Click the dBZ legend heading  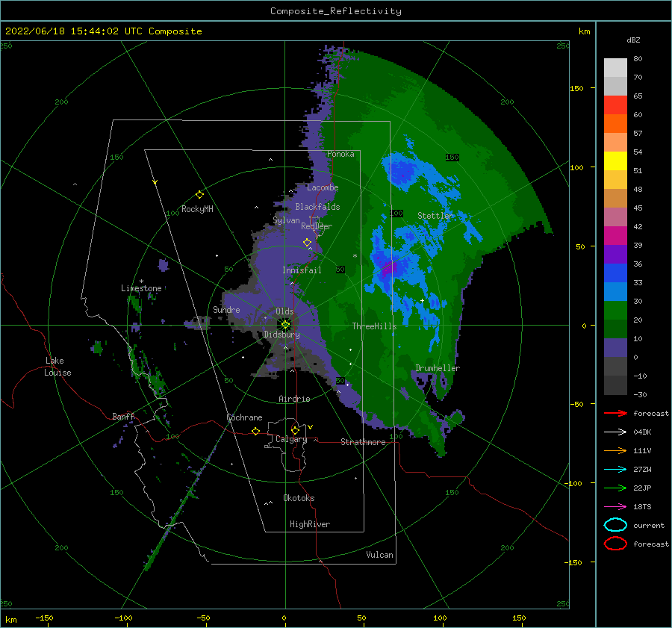(633, 40)
